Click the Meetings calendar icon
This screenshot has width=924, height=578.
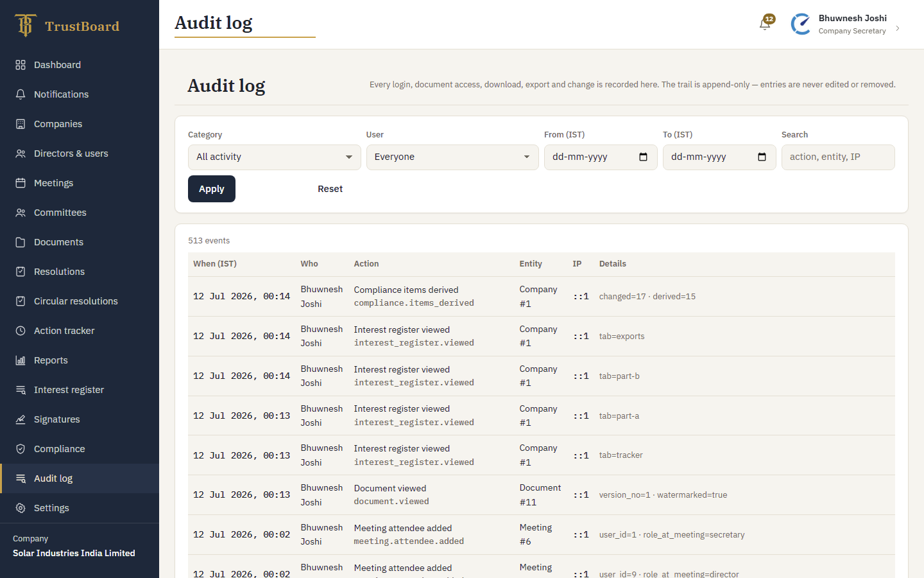[21, 183]
